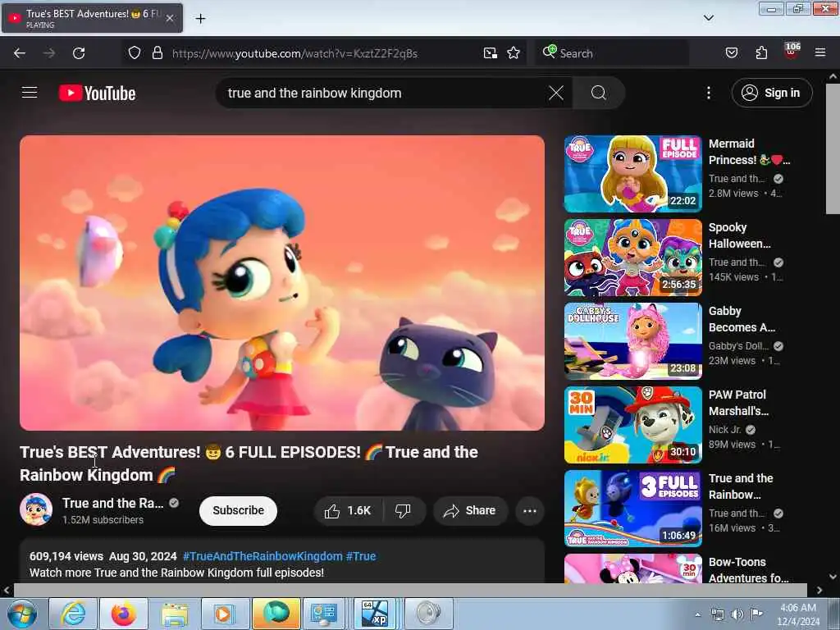This screenshot has height=630, width=840.
Task: Click the Mermaid Princess! video title
Action: 748,152
